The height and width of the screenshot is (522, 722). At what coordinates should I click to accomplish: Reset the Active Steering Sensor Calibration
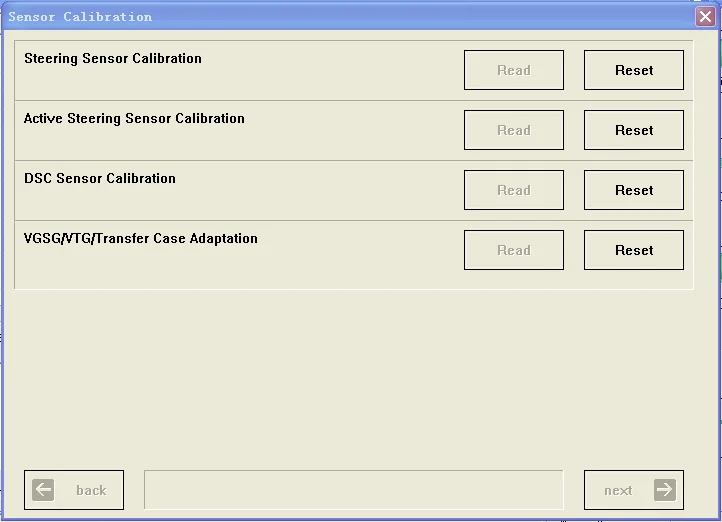point(634,130)
